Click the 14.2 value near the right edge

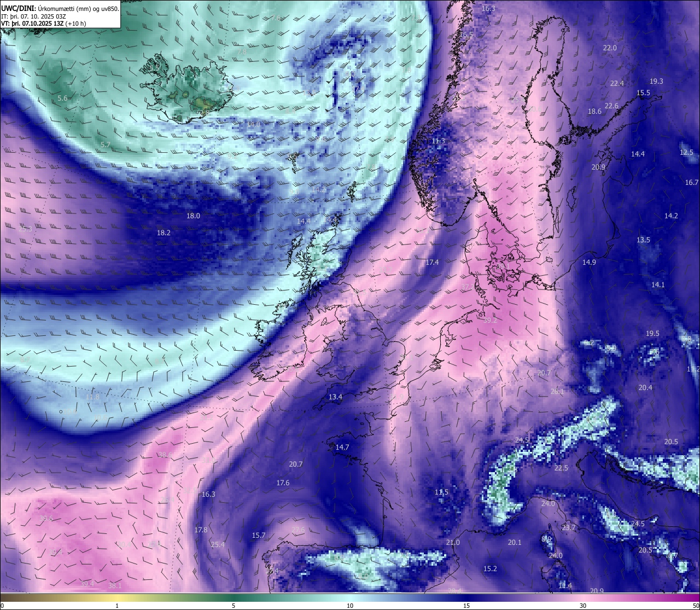pyautogui.click(x=671, y=216)
